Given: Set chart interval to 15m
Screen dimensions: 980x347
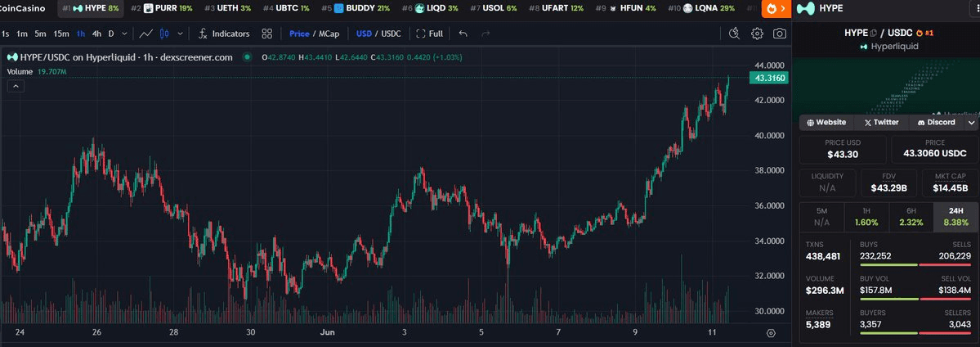Looking at the screenshot, I should pyautogui.click(x=61, y=34).
